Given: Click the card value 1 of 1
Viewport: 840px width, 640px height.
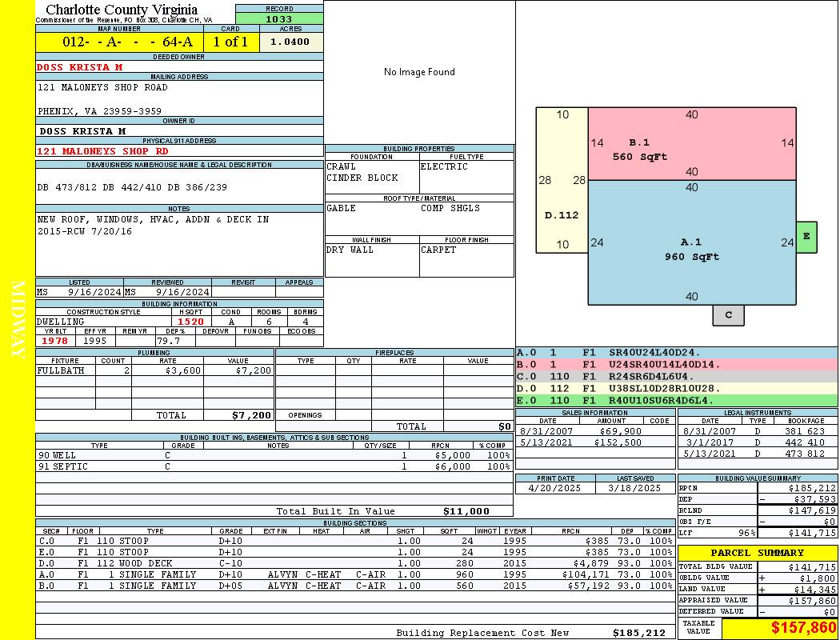Looking at the screenshot, I should [231, 42].
